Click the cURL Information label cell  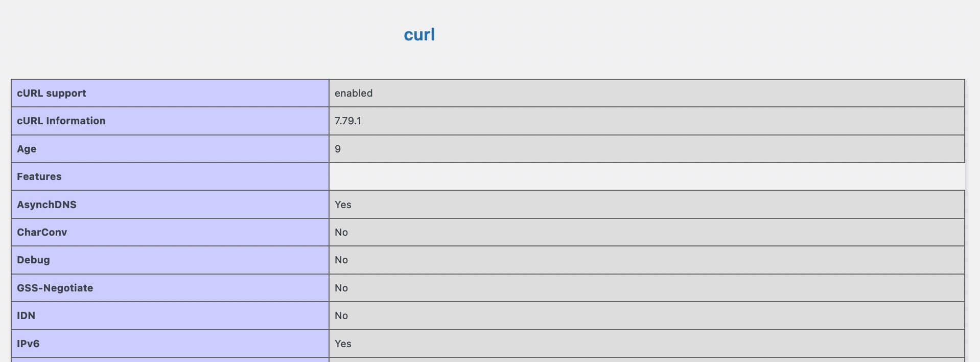61,121
